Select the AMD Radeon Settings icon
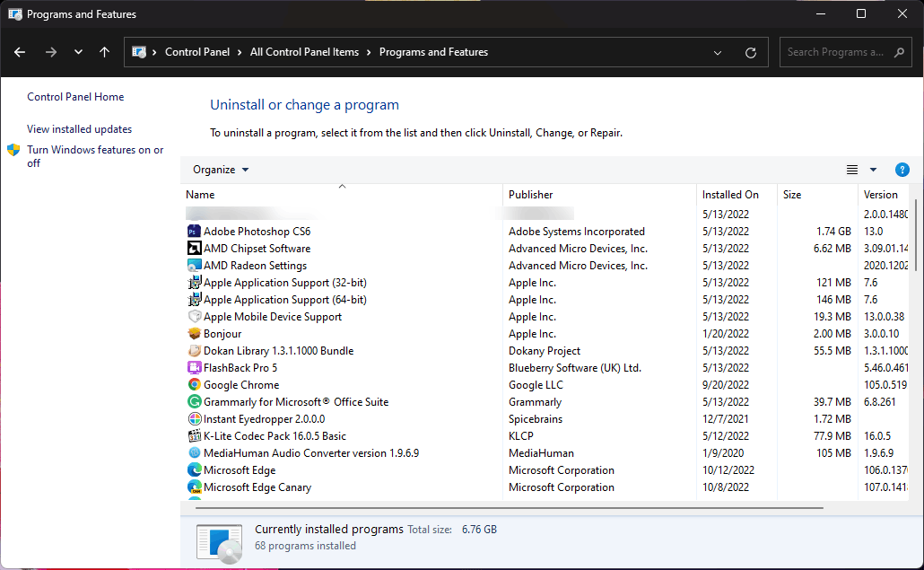The height and width of the screenshot is (570, 924). [194, 265]
